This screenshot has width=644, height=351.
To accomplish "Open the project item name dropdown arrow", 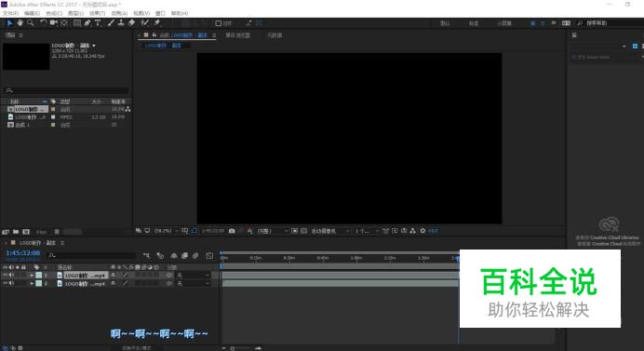I will click(x=94, y=46).
